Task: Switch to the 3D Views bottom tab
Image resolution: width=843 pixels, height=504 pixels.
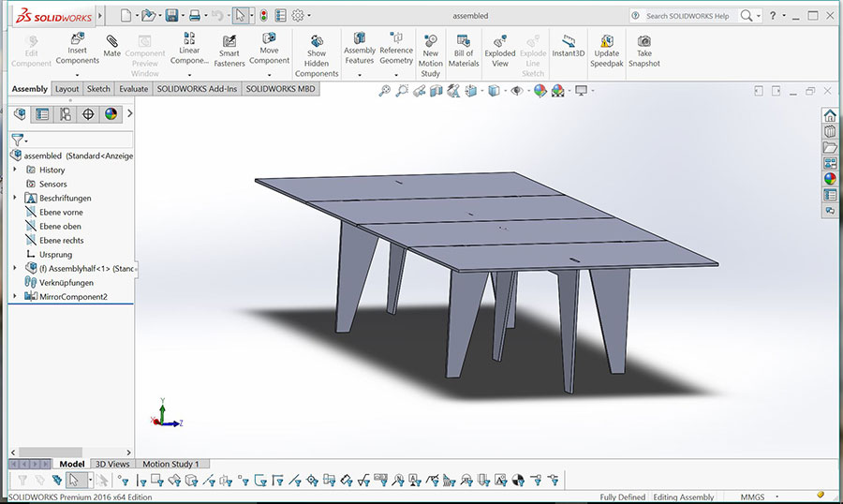Action: [x=112, y=464]
